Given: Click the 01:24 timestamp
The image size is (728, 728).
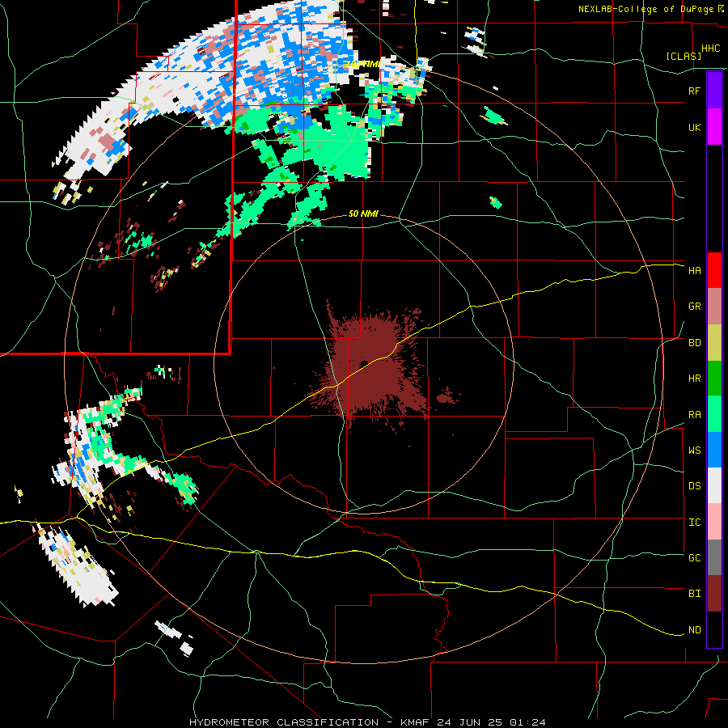Looking at the screenshot, I should (527, 722).
